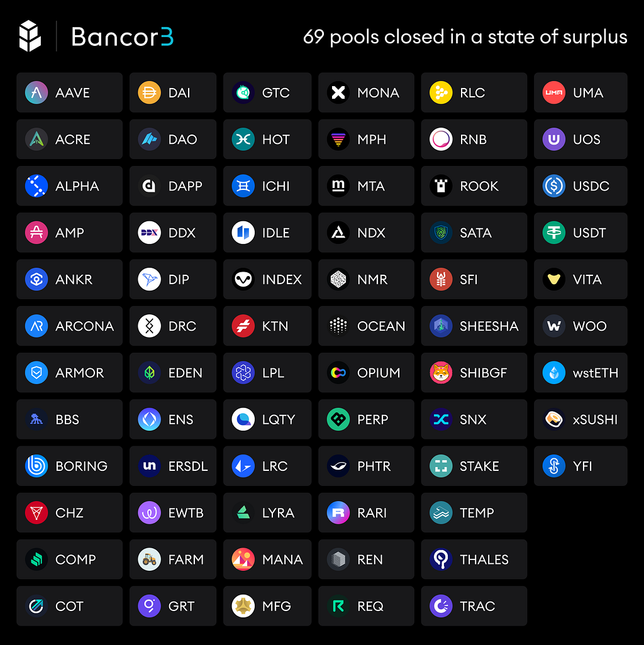This screenshot has height=645, width=644.
Task: Click the AAVE token icon
Action: 36,93
